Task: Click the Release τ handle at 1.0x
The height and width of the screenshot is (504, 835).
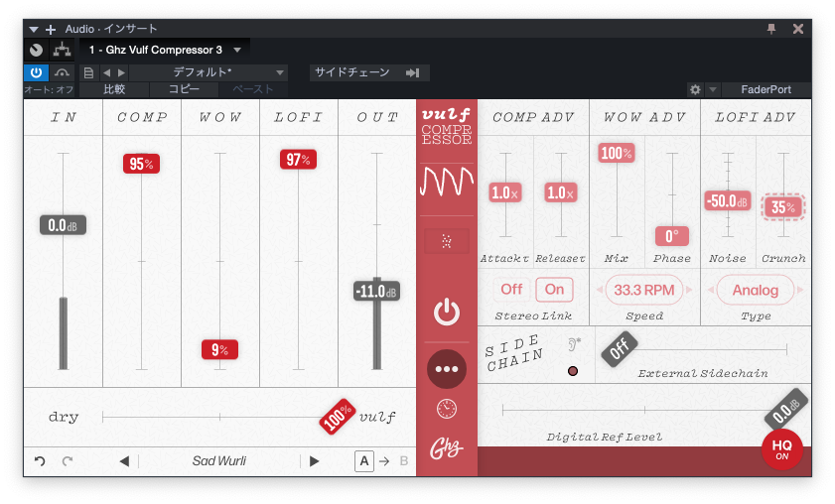Action: tap(561, 192)
